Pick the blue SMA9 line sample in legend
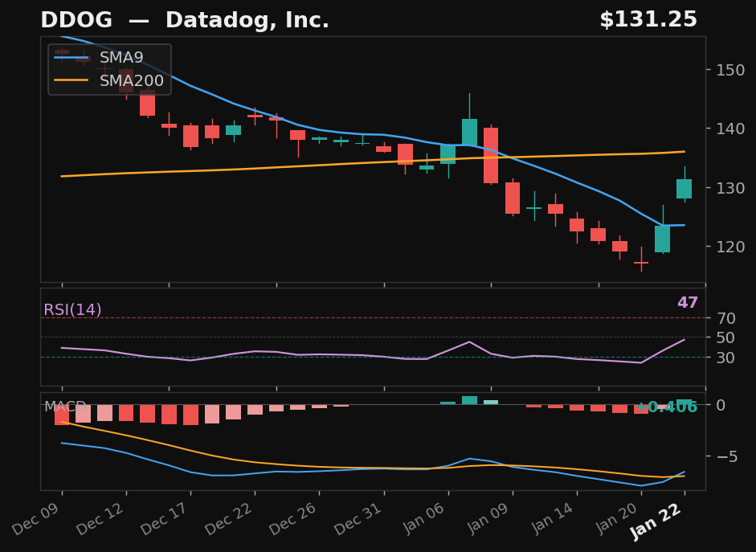The height and width of the screenshot is (552, 756). tap(72, 58)
